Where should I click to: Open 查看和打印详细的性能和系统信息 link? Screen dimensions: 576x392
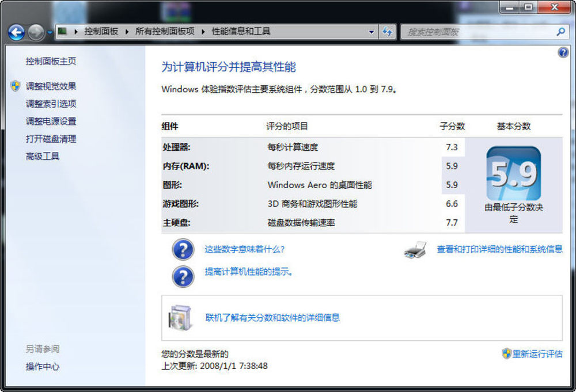coord(499,250)
